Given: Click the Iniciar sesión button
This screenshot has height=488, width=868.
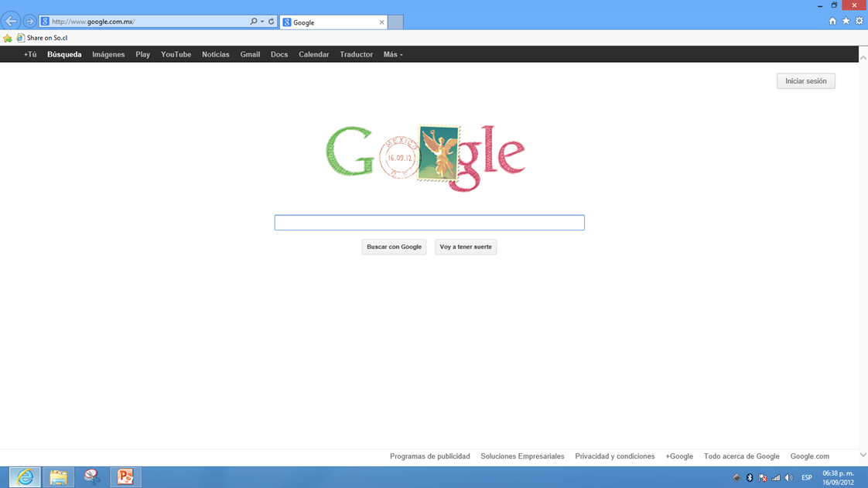Looking at the screenshot, I should (805, 81).
